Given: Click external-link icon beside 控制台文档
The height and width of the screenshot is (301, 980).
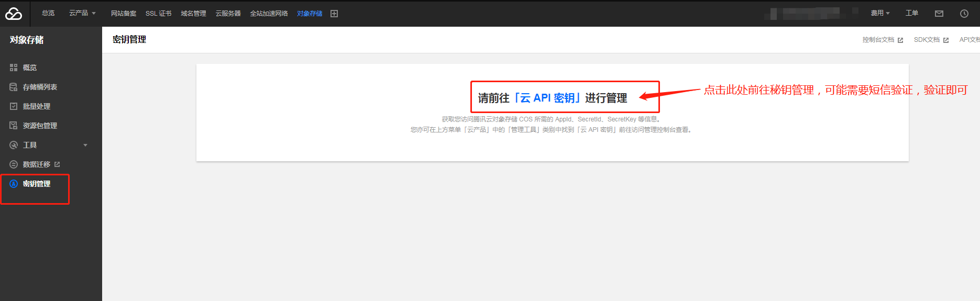Looking at the screenshot, I should click(900, 40).
